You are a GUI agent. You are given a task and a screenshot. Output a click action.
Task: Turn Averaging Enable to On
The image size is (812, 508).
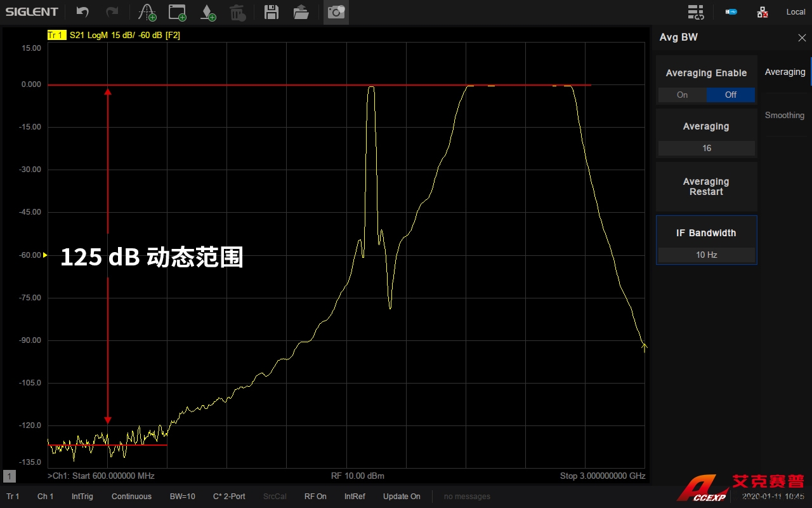(682, 95)
